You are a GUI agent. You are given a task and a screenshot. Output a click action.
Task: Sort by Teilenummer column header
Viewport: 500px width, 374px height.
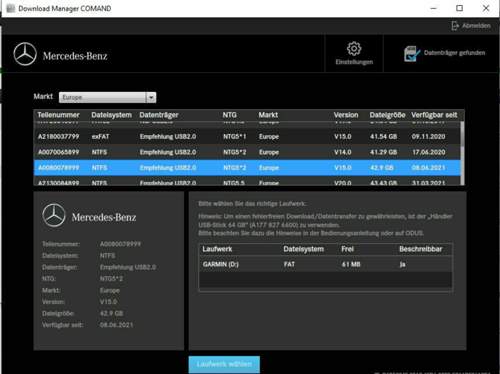[58, 115]
